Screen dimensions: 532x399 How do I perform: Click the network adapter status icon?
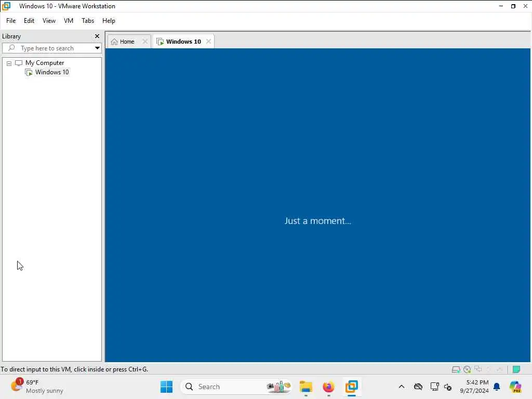pyautogui.click(x=478, y=369)
